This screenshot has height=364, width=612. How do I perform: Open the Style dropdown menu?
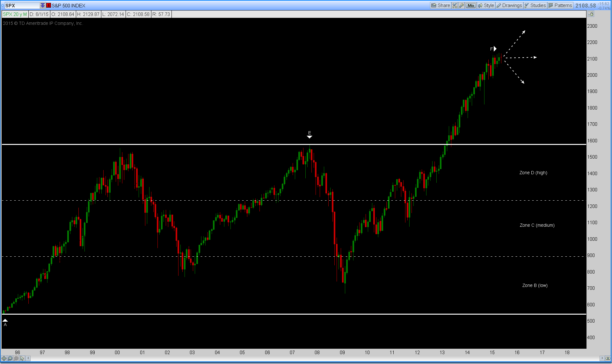[x=486, y=5]
